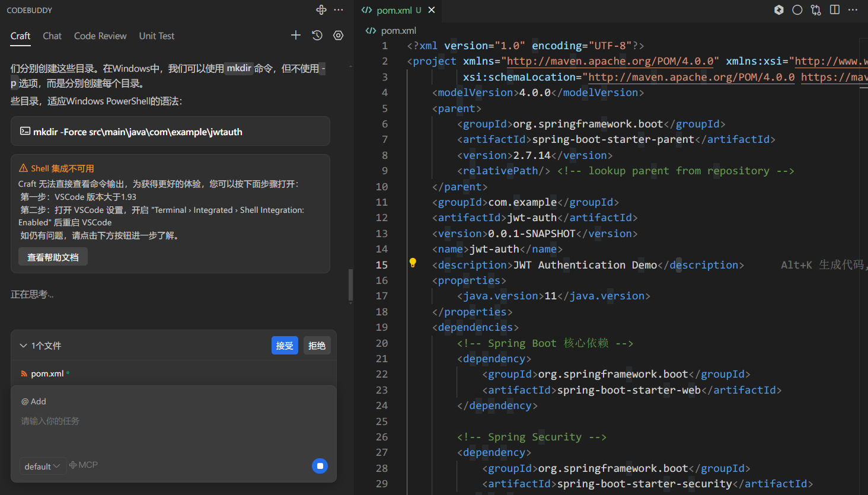This screenshot has width=868, height=495.
Task: Click the lightbulb code action on line 15
Action: 413,263
